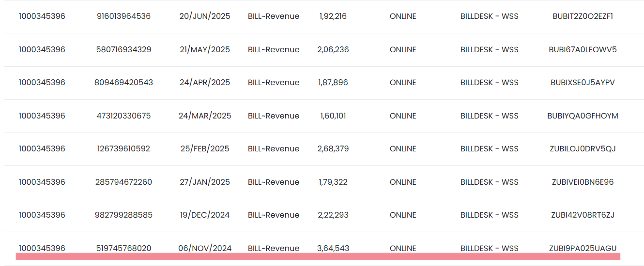Click amount 2,06,236 in May row
This screenshot has width=644, height=266.
(x=333, y=49)
